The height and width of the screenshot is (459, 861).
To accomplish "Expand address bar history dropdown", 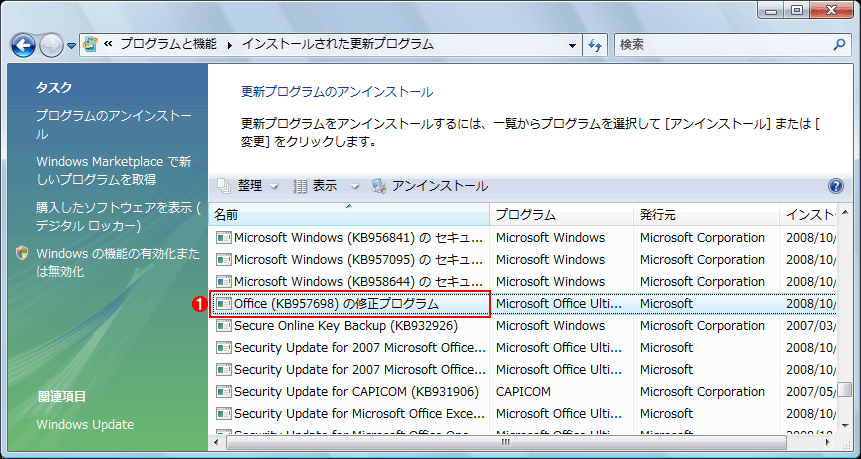I will click(x=573, y=46).
